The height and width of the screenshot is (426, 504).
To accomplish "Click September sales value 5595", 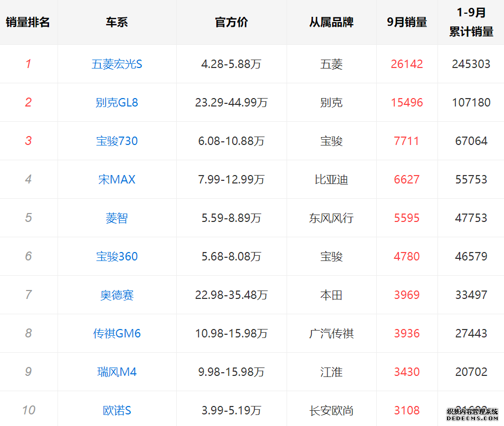I will [x=407, y=218].
